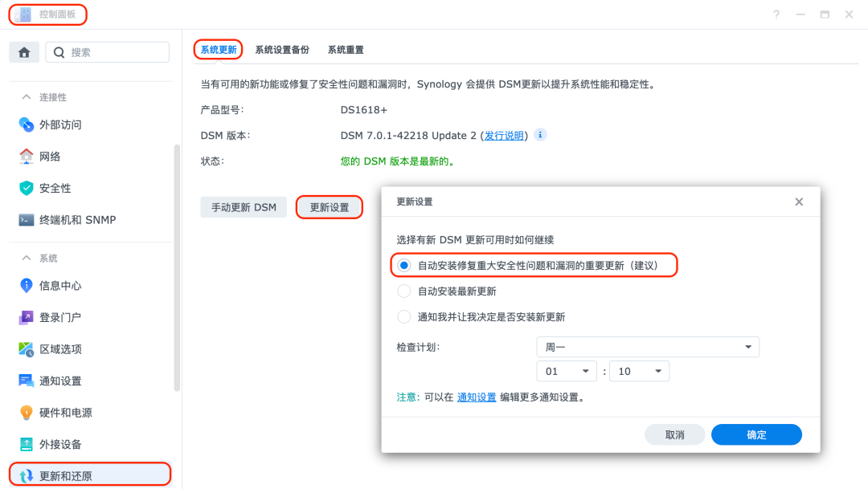Click the 终端机和 SNMP terminal icon

pos(26,219)
